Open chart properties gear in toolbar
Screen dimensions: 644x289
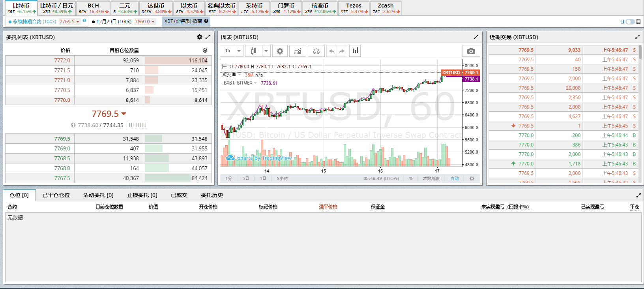280,51
